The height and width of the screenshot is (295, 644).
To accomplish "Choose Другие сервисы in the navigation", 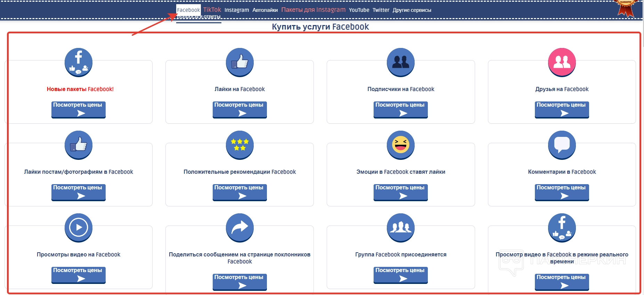I will 412,10.
